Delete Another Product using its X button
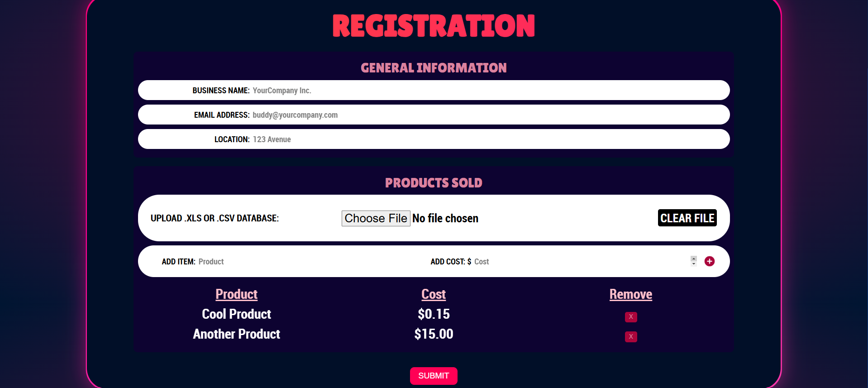The width and height of the screenshot is (868, 388). [631, 337]
